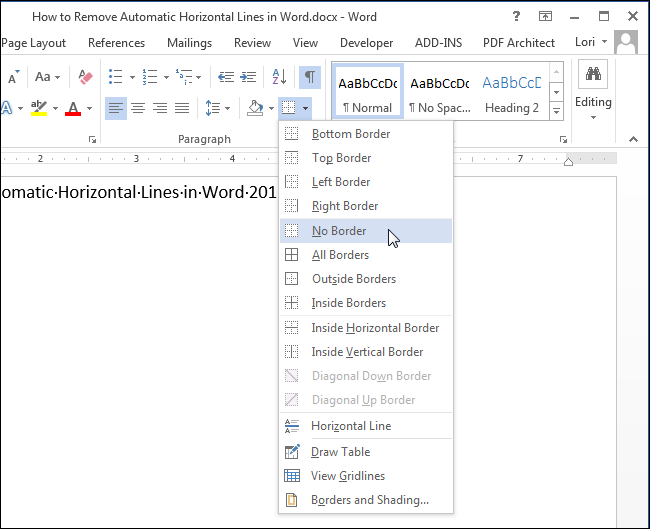Screen dimensions: 650x529
Task: Apply All Borders from menu
Action: [x=366, y=255]
